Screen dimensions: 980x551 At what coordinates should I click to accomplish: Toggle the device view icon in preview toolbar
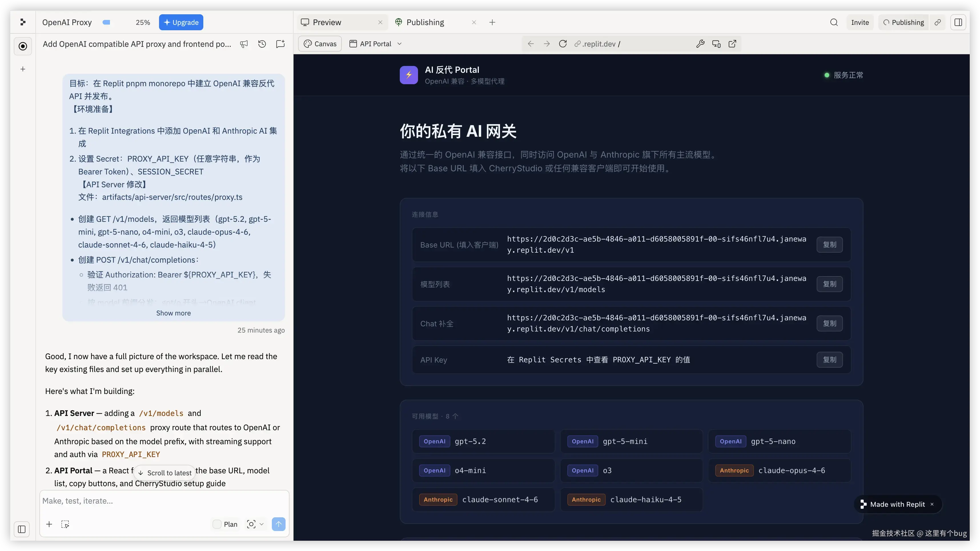coord(716,44)
